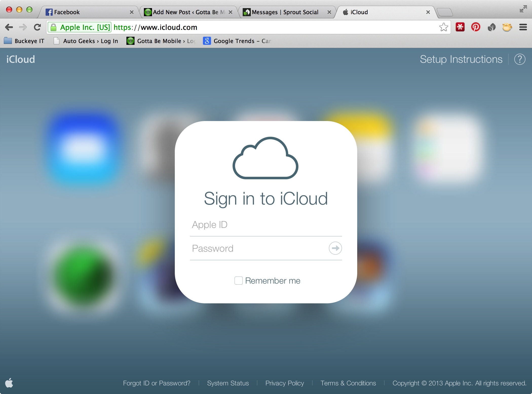Click Forgot ID or Password link

coord(157,383)
